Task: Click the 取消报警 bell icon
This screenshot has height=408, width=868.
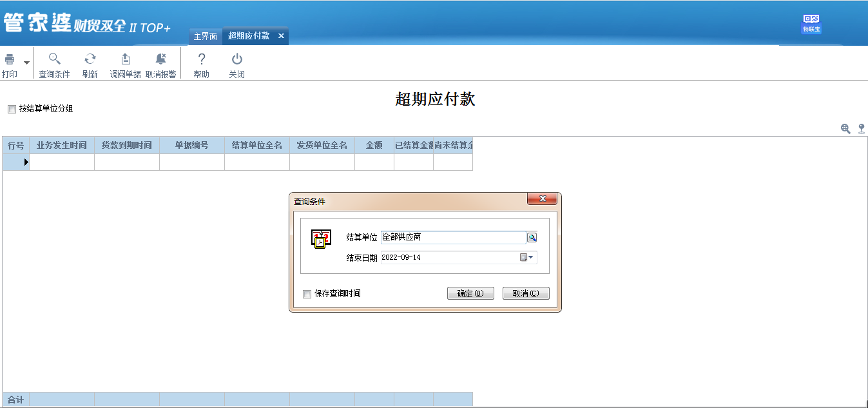Action: (160, 59)
